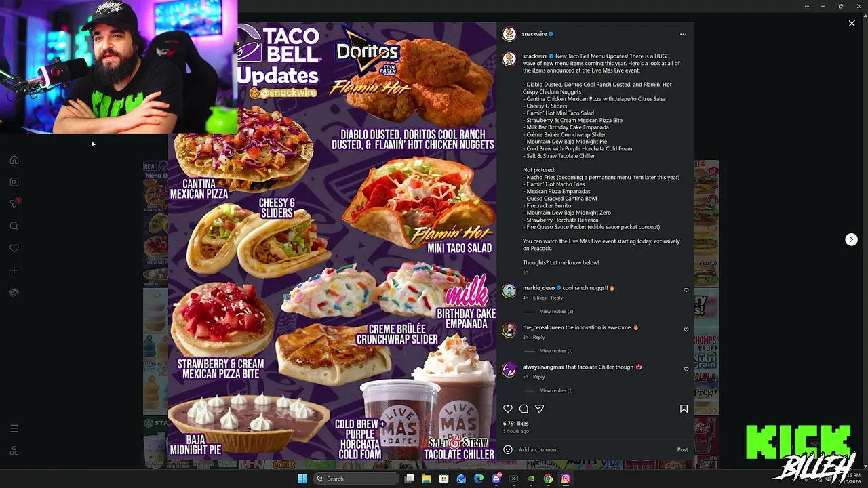Open Notifications via the heart icon in the sidebar
The width and height of the screenshot is (868, 488).
(x=14, y=248)
